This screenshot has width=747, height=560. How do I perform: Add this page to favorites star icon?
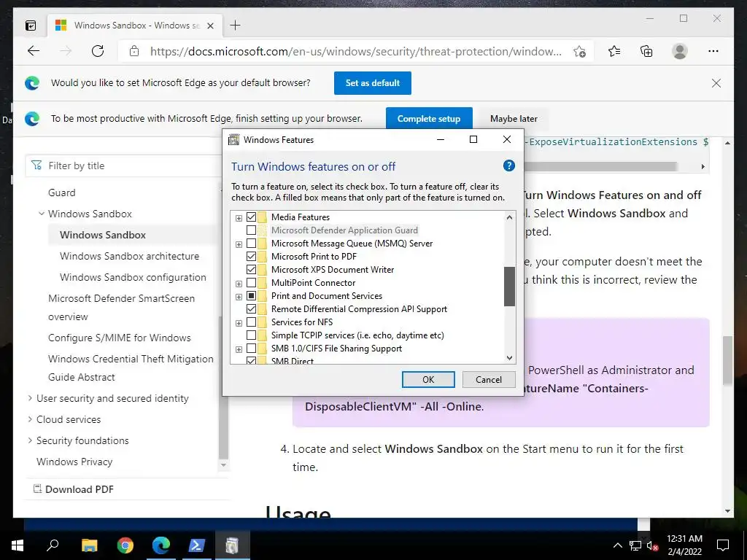(579, 52)
